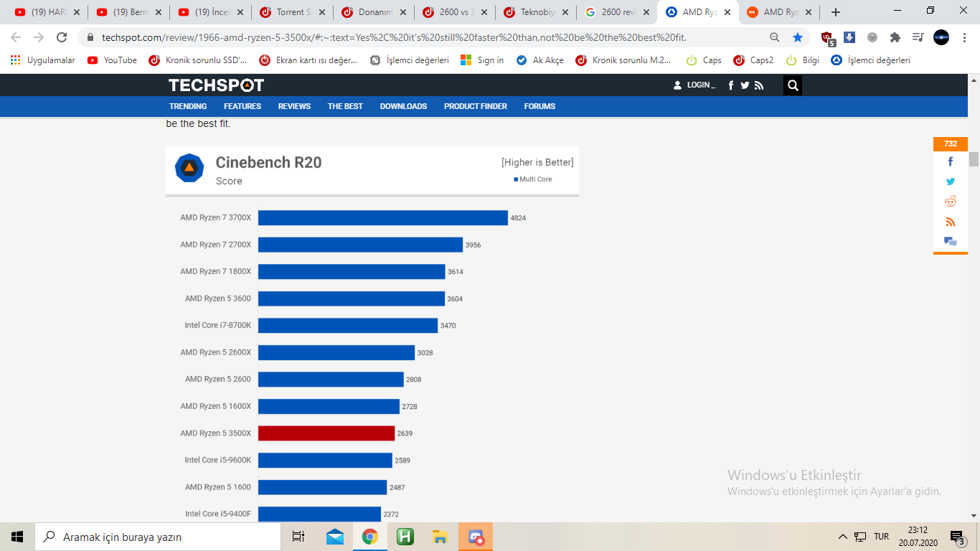Click the LOGIN link
Screen dimensions: 980x551
tap(694, 85)
